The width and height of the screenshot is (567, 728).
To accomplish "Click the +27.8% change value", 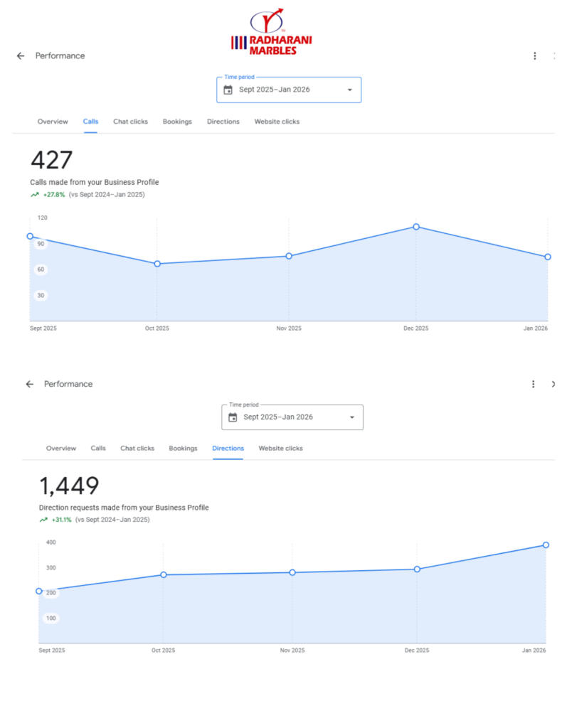I will coord(54,195).
